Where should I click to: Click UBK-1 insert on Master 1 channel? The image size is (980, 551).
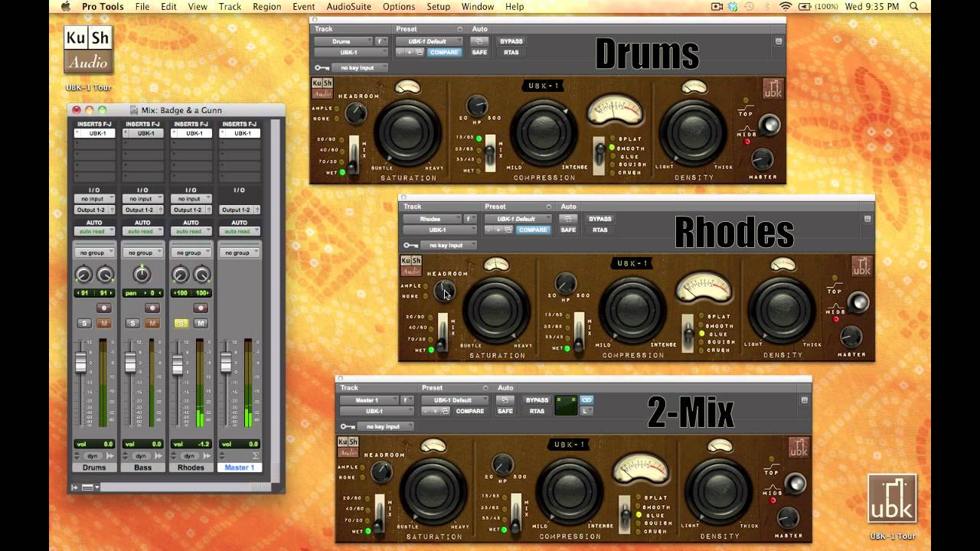click(x=240, y=133)
